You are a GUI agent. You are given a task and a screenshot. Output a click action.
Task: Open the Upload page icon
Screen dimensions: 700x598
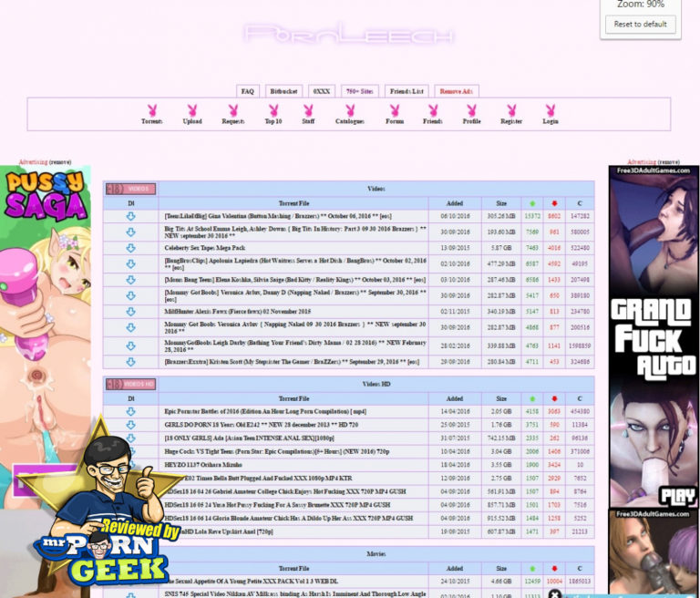coord(192,110)
